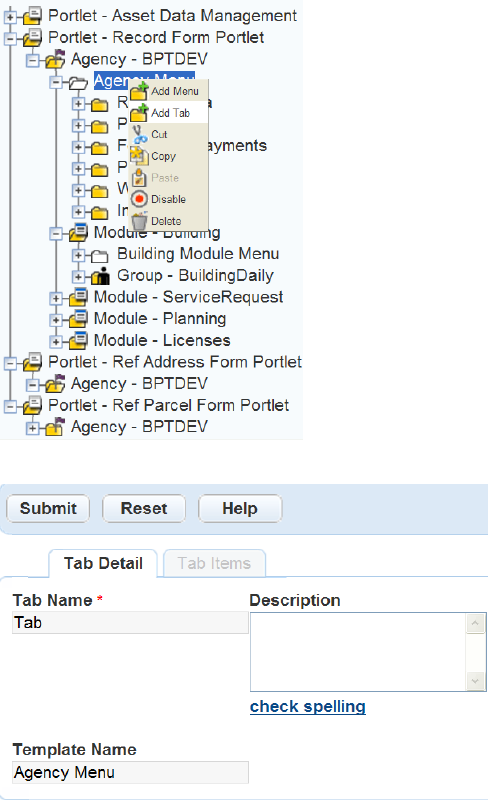The image size is (488, 804).
Task: Click the scissors Cut icon in context menu
Action: coord(139,134)
